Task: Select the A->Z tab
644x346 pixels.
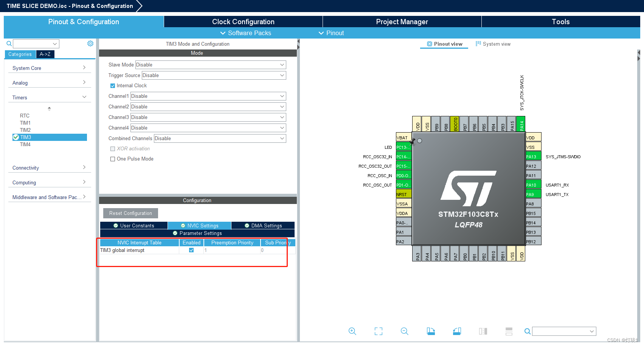Action: (x=45, y=54)
